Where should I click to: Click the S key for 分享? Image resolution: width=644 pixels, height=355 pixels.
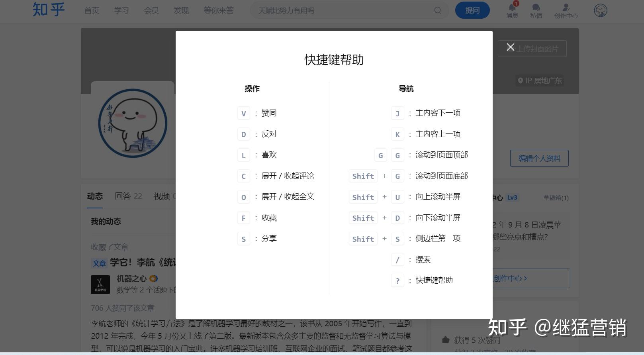point(244,239)
